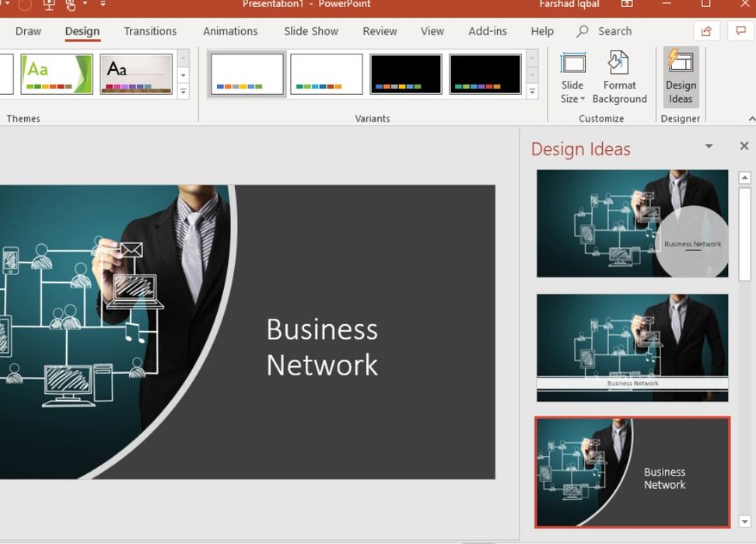Apply the green arrow theme thumbnail
This screenshot has height=544, width=756.
pyautogui.click(x=57, y=74)
